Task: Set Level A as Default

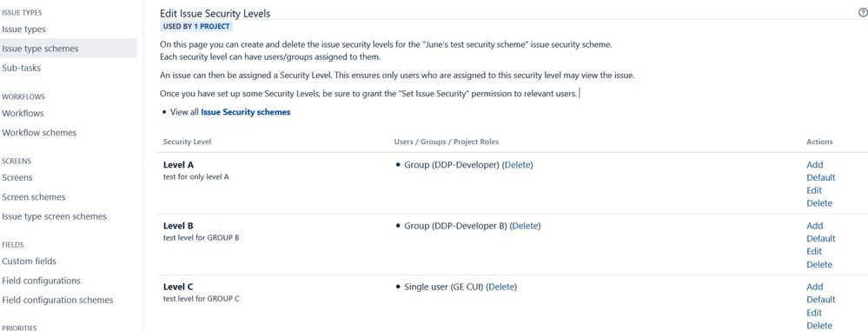Action: click(x=821, y=178)
